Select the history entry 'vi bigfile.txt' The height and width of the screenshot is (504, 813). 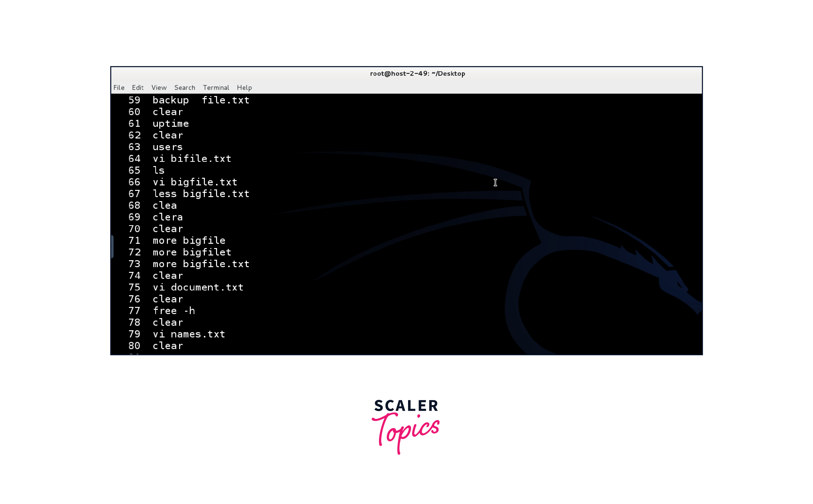(x=195, y=182)
